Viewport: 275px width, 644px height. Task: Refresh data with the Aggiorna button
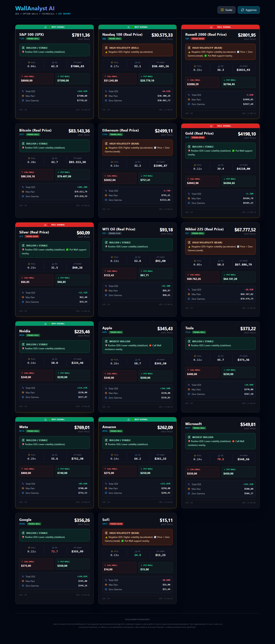point(248,10)
